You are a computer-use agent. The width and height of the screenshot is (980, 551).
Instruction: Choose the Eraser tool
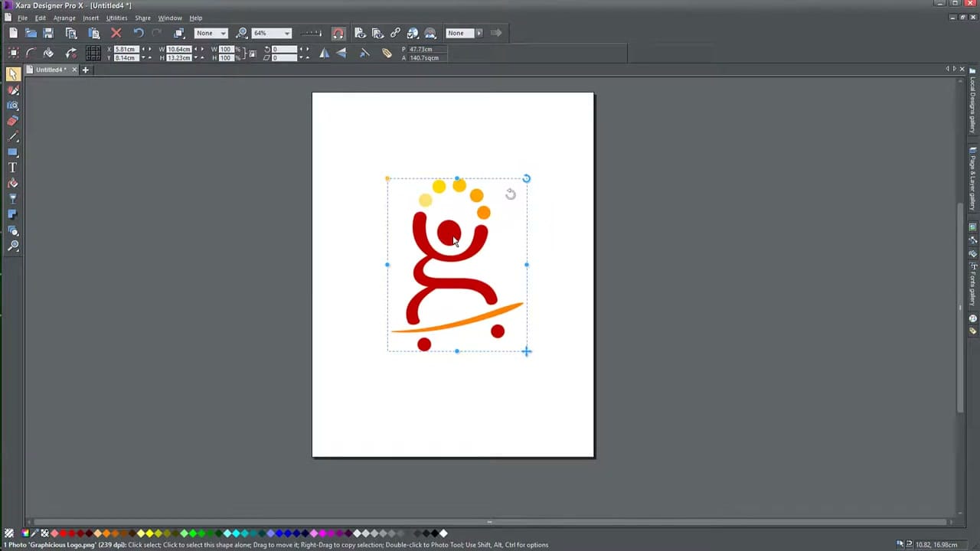[x=13, y=120]
